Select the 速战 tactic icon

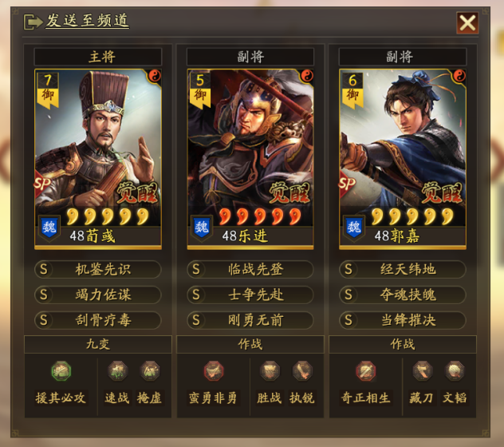pyautogui.click(x=118, y=370)
